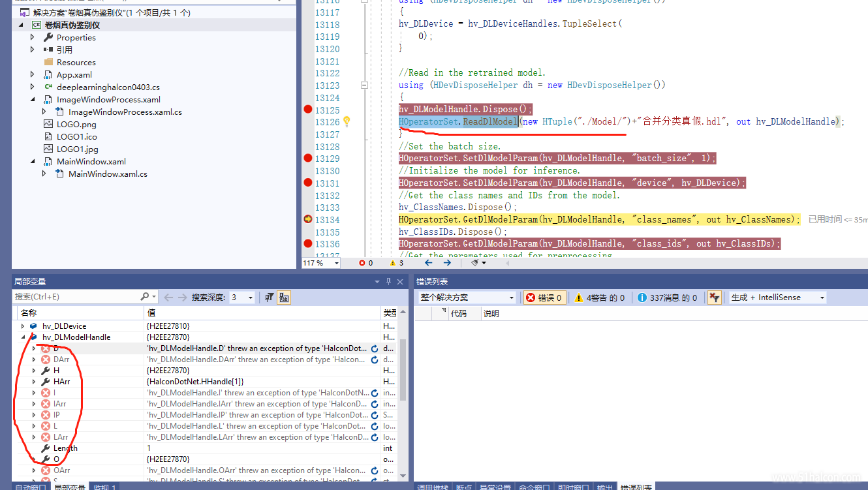Image resolution: width=868 pixels, height=490 pixels.
Task: Select the LOGO1.ico file
Action: click(x=76, y=136)
